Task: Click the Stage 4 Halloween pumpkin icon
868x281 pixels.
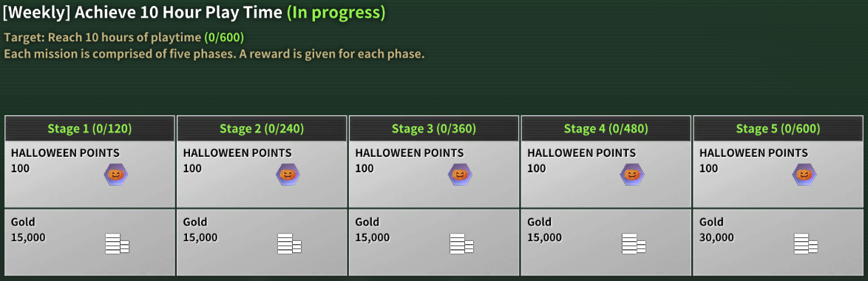Action: coord(631,175)
